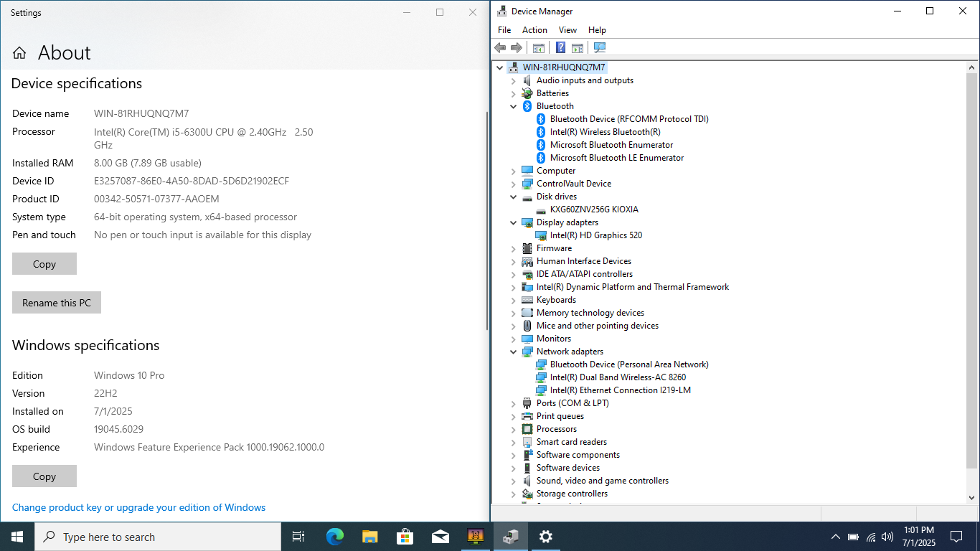Open the View menu in Device Manager
This screenshot has width=980, height=551.
(x=567, y=30)
